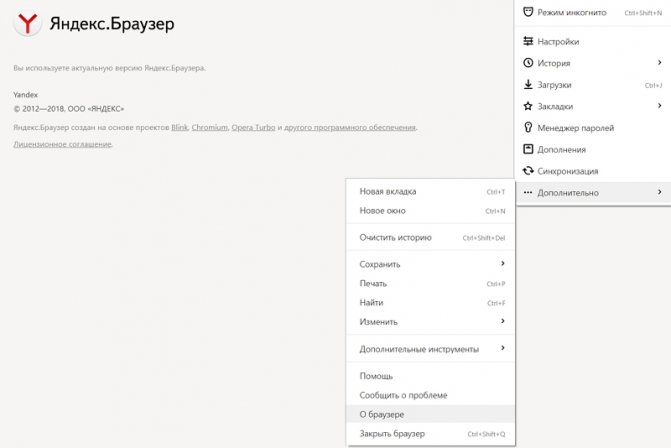The width and height of the screenshot is (671, 448).
Task: Click Ctrl+Shift+Q shortcut label
Action: (486, 434)
